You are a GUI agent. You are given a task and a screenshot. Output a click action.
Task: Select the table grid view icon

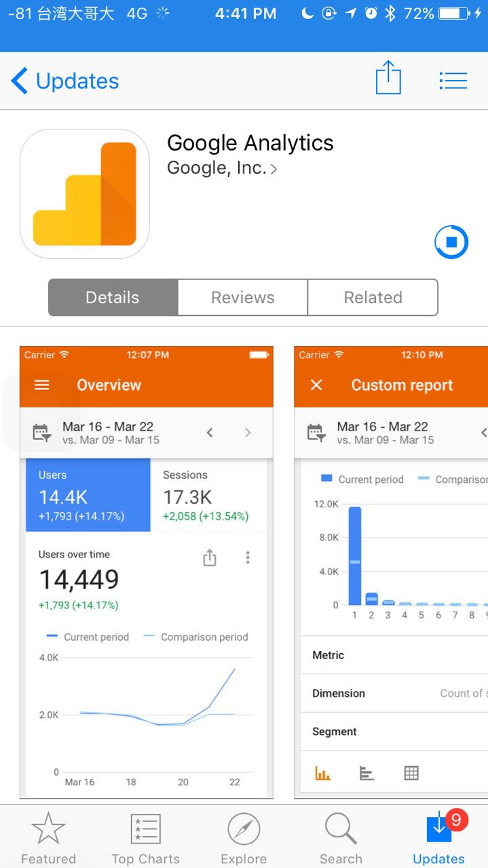tap(411, 773)
